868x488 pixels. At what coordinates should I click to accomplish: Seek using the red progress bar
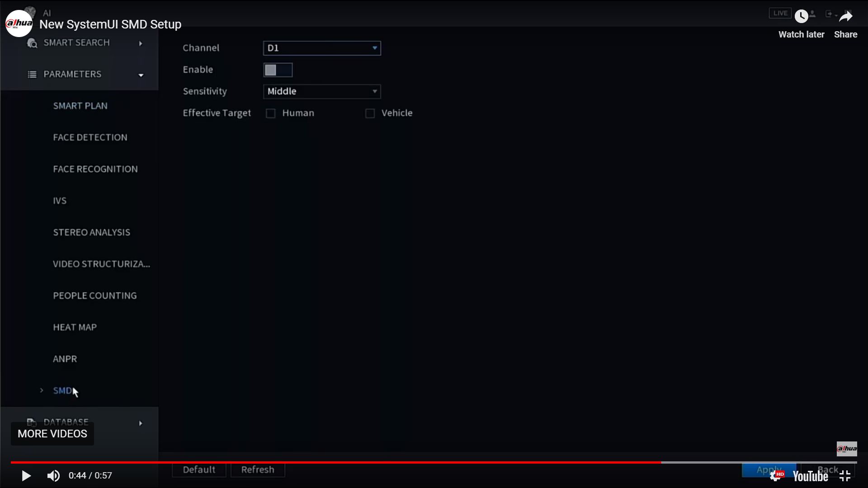pos(335,462)
